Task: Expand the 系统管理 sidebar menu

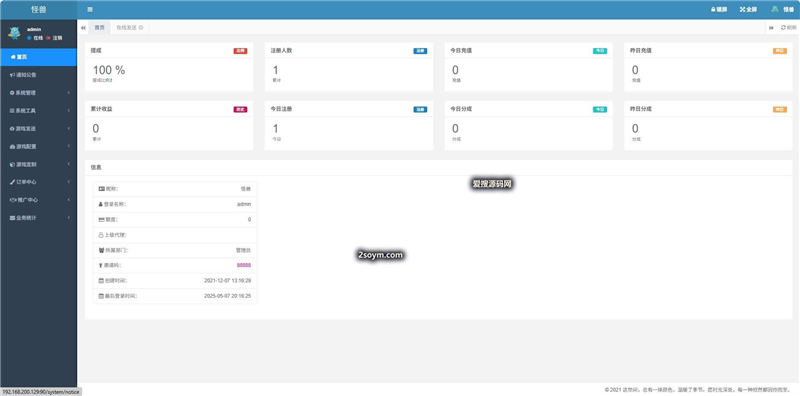Action: (38, 93)
